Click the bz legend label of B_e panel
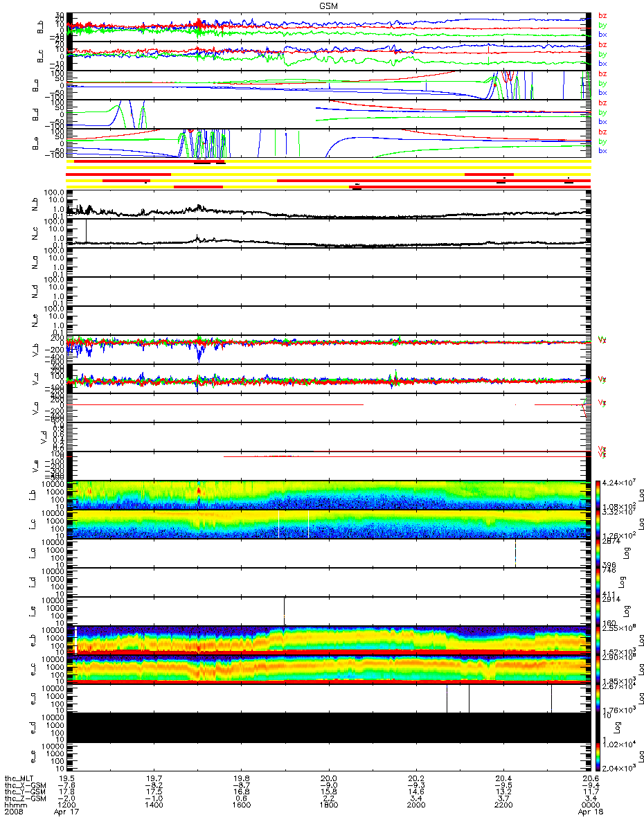644x831 pixels. (x=602, y=132)
